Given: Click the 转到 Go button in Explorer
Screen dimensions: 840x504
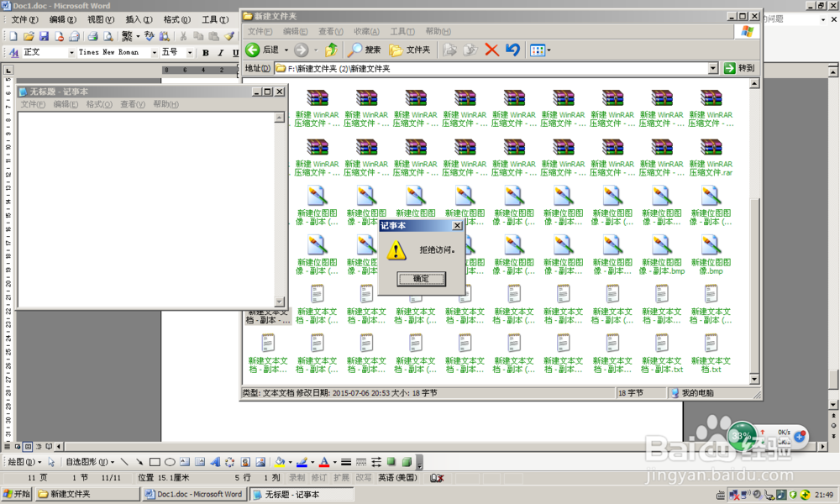Looking at the screenshot, I should 739,68.
